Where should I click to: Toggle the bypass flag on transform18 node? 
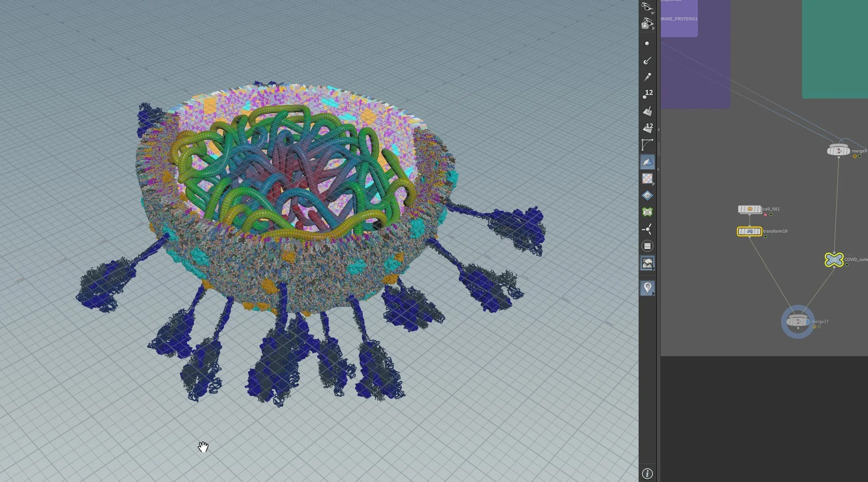pyautogui.click(x=740, y=231)
